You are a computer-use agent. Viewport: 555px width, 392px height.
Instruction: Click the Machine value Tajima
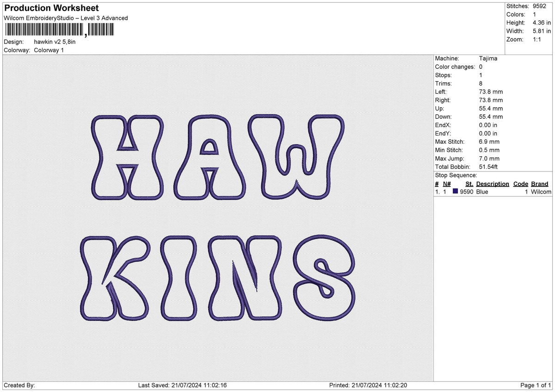pyautogui.click(x=488, y=59)
